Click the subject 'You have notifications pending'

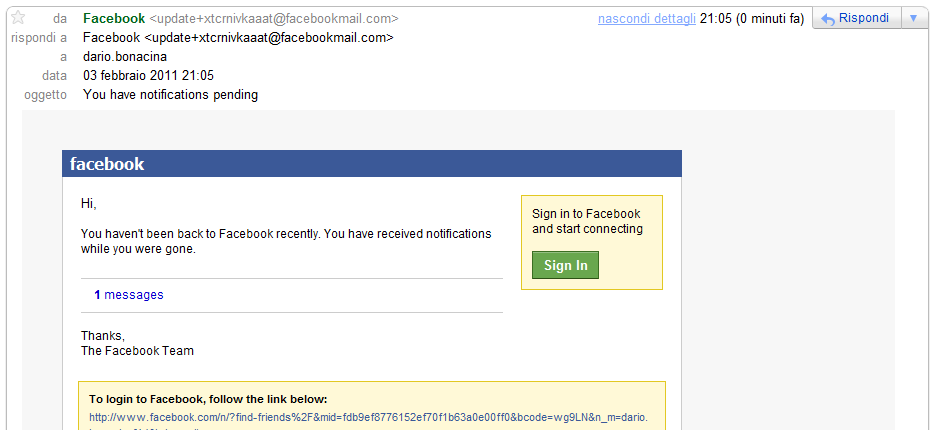tap(170, 95)
